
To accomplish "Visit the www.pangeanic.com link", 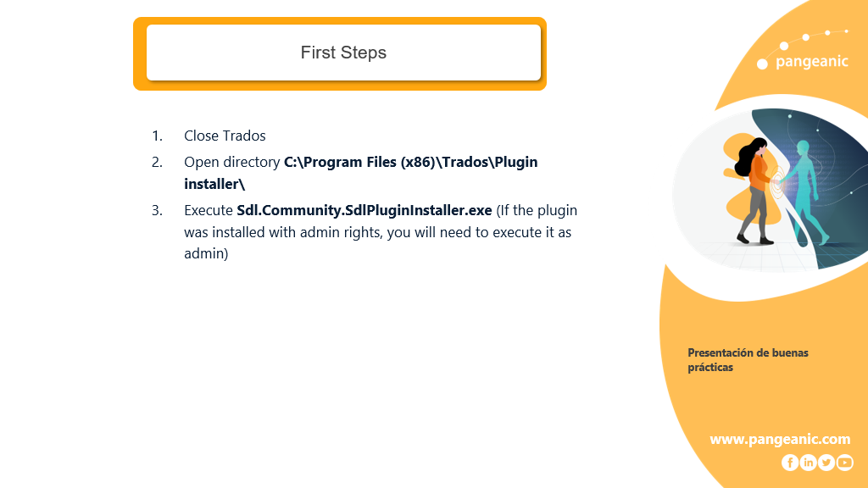I will click(x=780, y=440).
